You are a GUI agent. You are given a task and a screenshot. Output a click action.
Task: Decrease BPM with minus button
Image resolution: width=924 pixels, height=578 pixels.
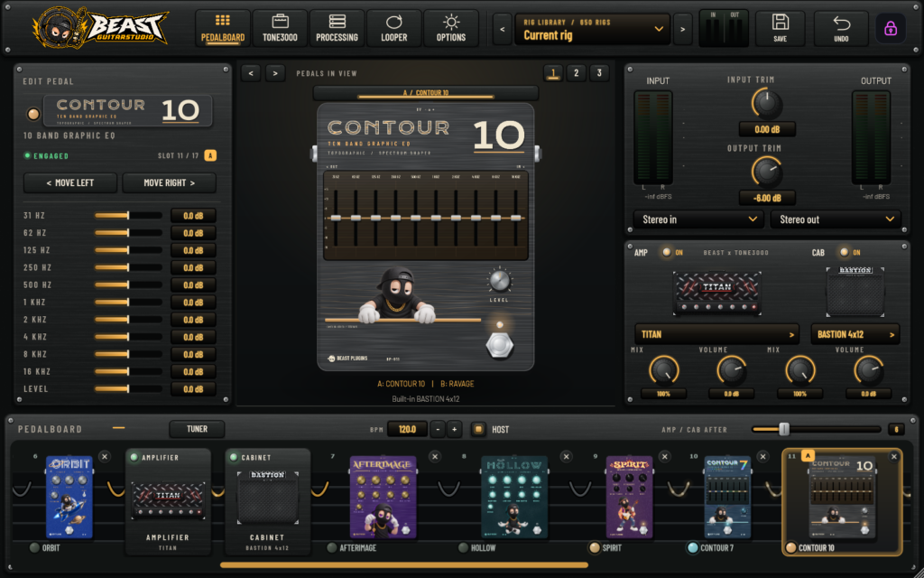(438, 429)
